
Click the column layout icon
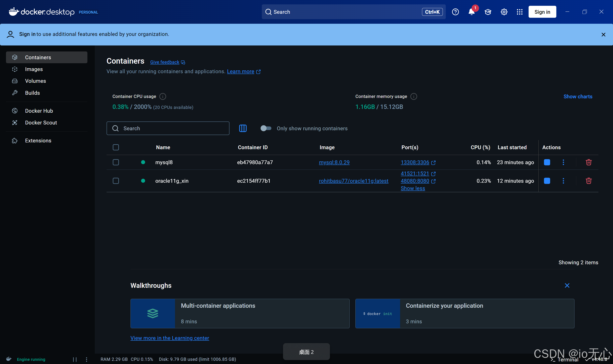pos(243,128)
